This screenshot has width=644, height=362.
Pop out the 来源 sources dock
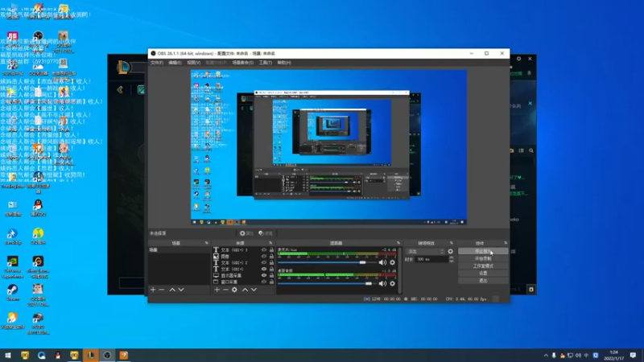tap(270, 243)
